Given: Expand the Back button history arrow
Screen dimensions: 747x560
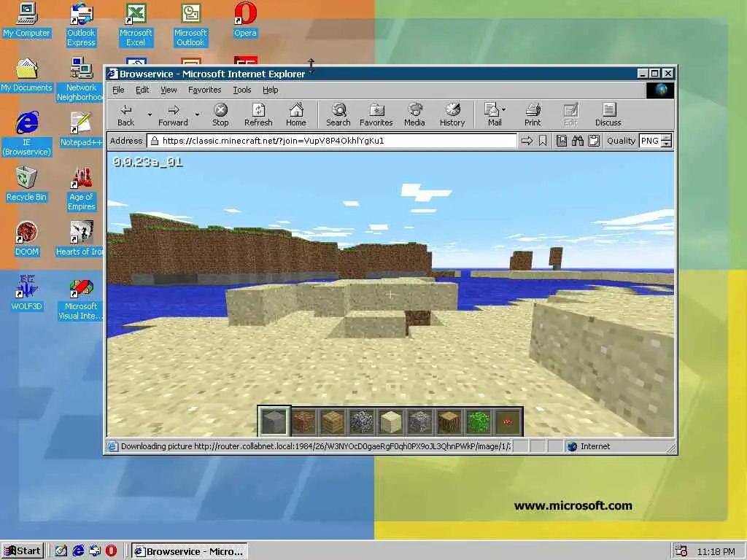Looking at the screenshot, I should pos(150,114).
